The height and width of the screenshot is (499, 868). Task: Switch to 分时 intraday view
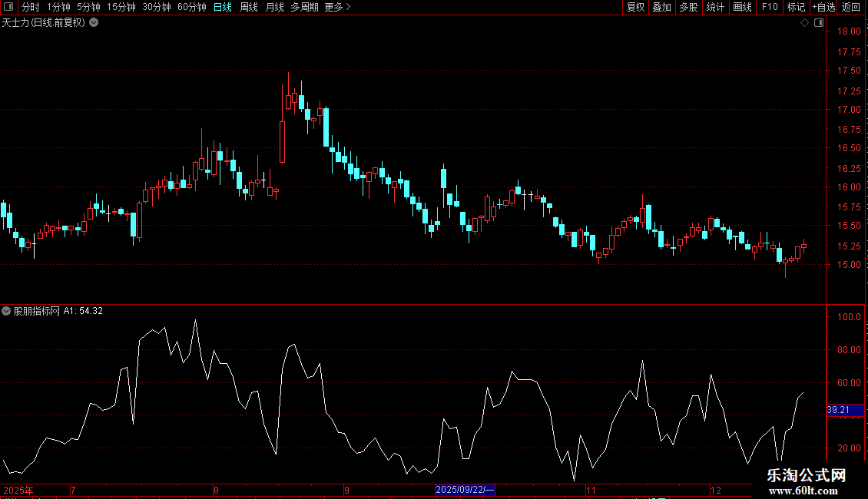click(x=31, y=7)
